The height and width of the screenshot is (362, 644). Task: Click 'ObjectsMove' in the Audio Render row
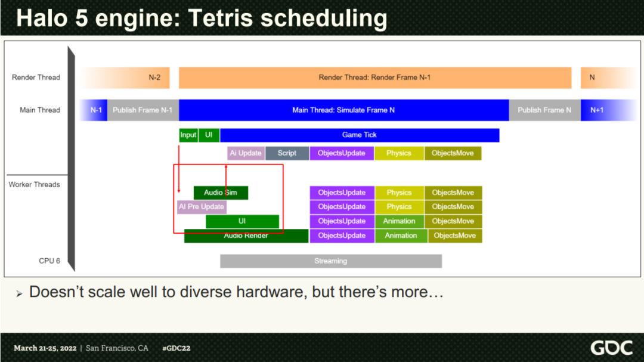coord(455,236)
